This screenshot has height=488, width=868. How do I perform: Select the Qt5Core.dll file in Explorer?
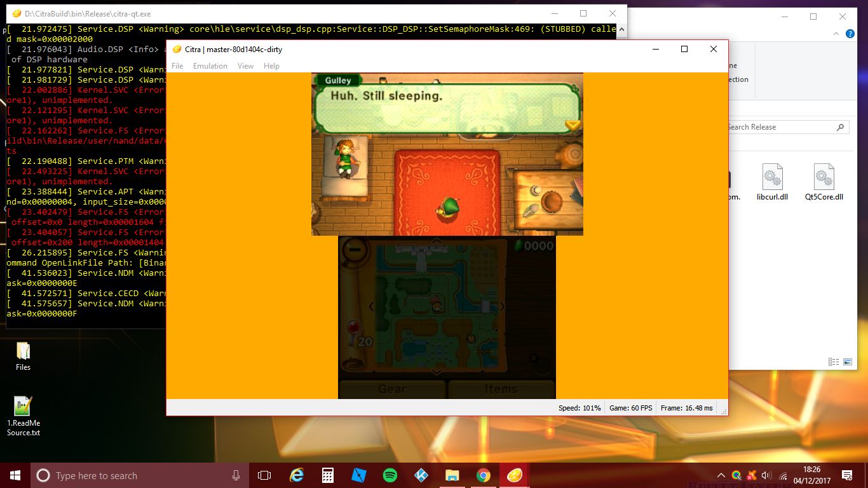pyautogui.click(x=824, y=182)
